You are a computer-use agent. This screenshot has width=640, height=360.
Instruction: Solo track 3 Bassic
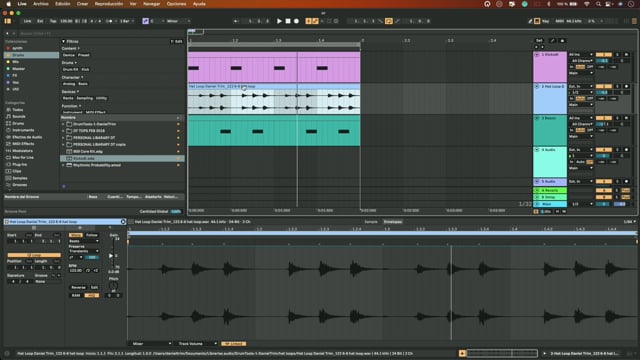617,118
